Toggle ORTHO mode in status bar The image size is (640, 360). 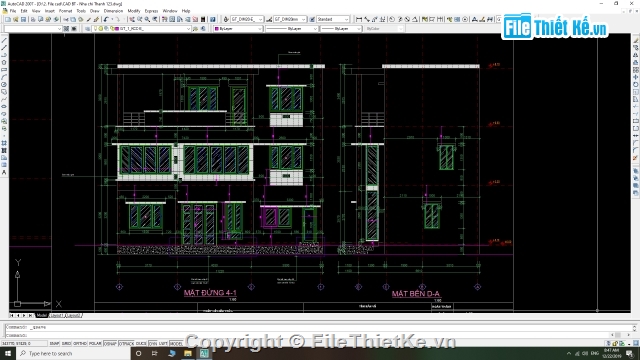(x=80, y=344)
